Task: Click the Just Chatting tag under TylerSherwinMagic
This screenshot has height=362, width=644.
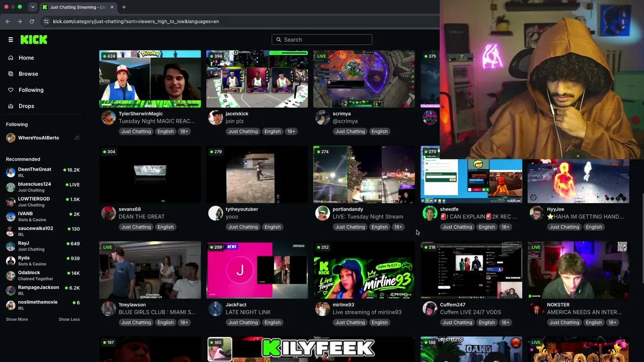Action: tap(136, 132)
